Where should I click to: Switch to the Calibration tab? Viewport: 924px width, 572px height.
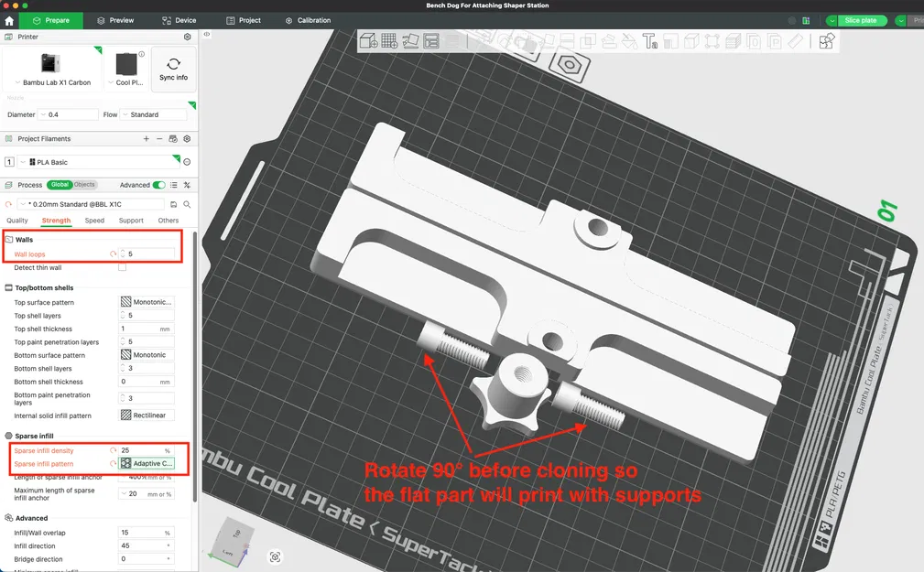[308, 21]
